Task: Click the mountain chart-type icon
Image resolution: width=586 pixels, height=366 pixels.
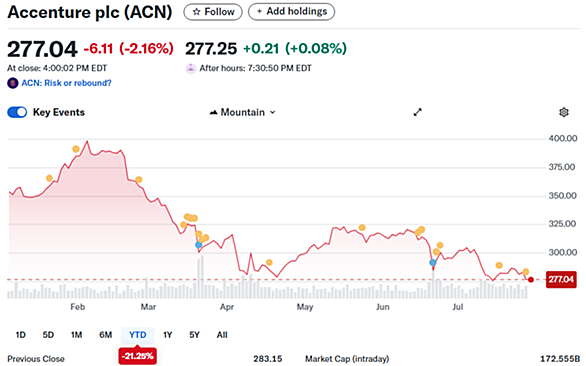Action: point(213,112)
